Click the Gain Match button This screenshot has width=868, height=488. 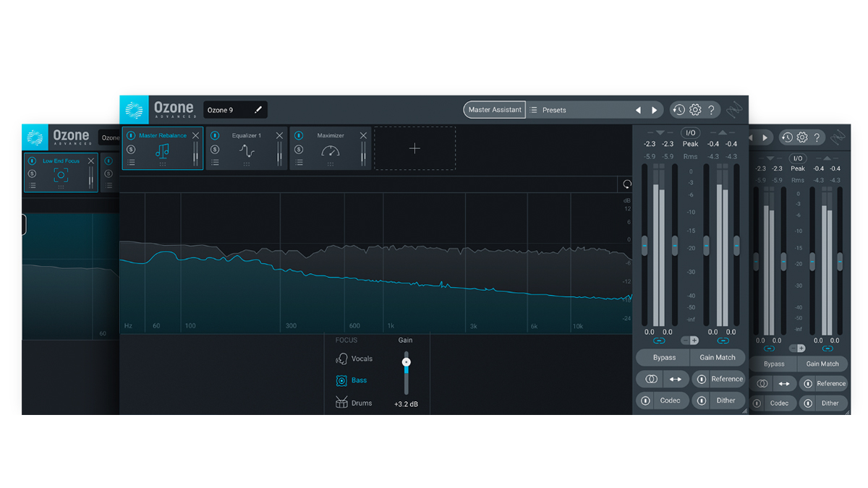coord(718,357)
